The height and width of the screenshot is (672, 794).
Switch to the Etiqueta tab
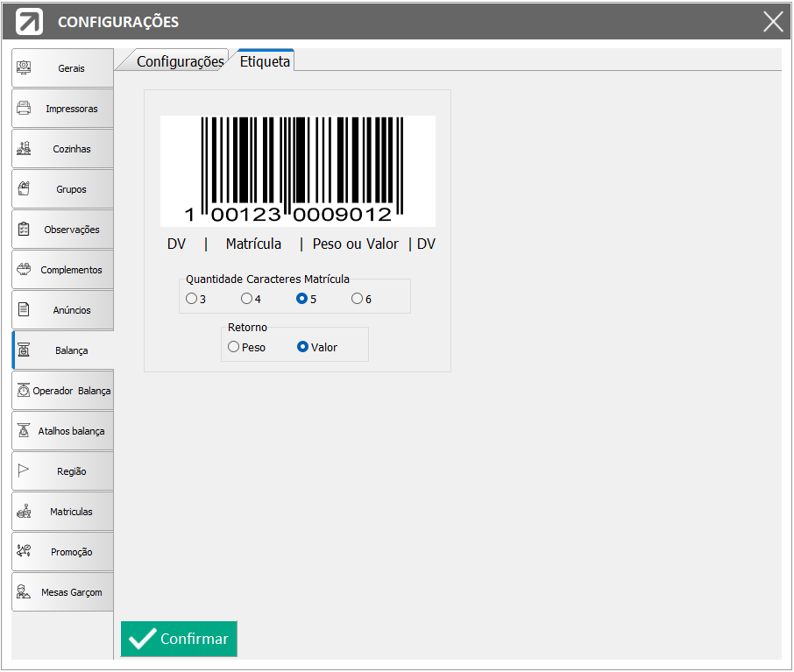coord(265,61)
